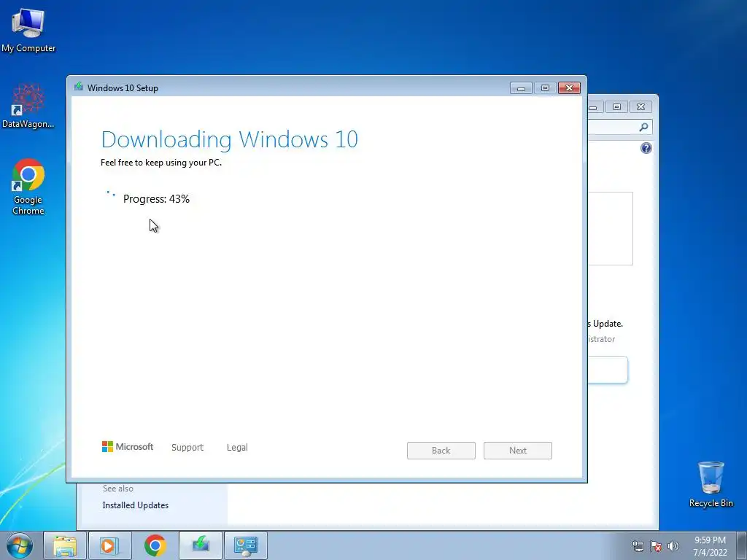
Task: Switch to the Control Panel taskbar item
Action: (245, 545)
